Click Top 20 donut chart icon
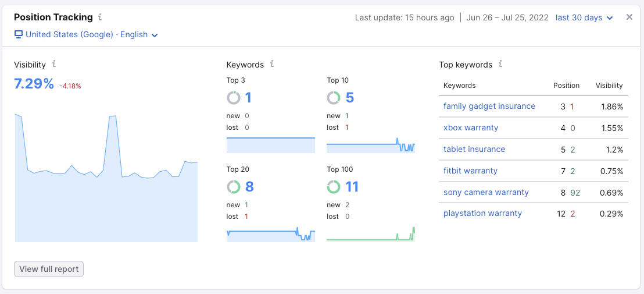 (233, 187)
